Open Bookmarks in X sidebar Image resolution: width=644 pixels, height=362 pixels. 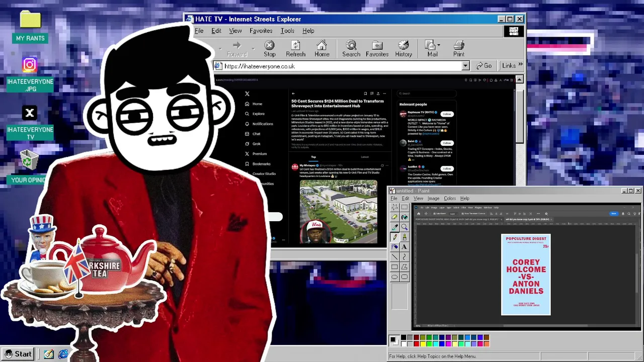(x=258, y=164)
